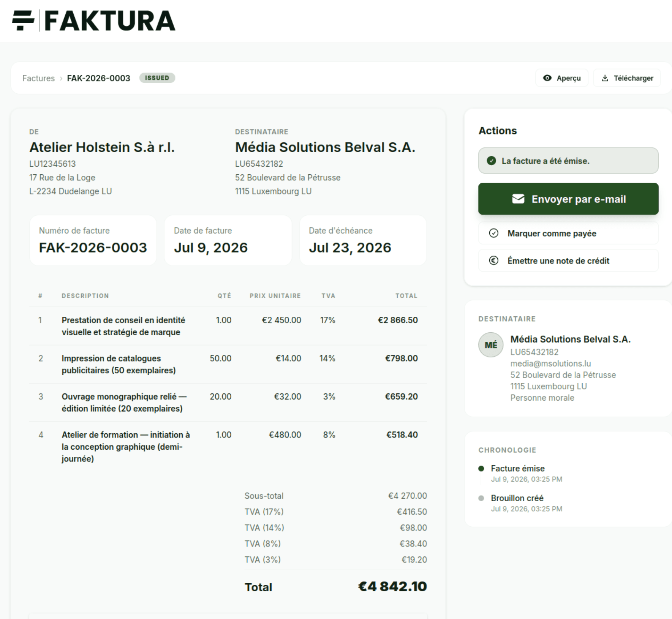The width and height of the screenshot is (672, 619).
Task: Click the 50.00 quantity value
Action: coord(220,358)
